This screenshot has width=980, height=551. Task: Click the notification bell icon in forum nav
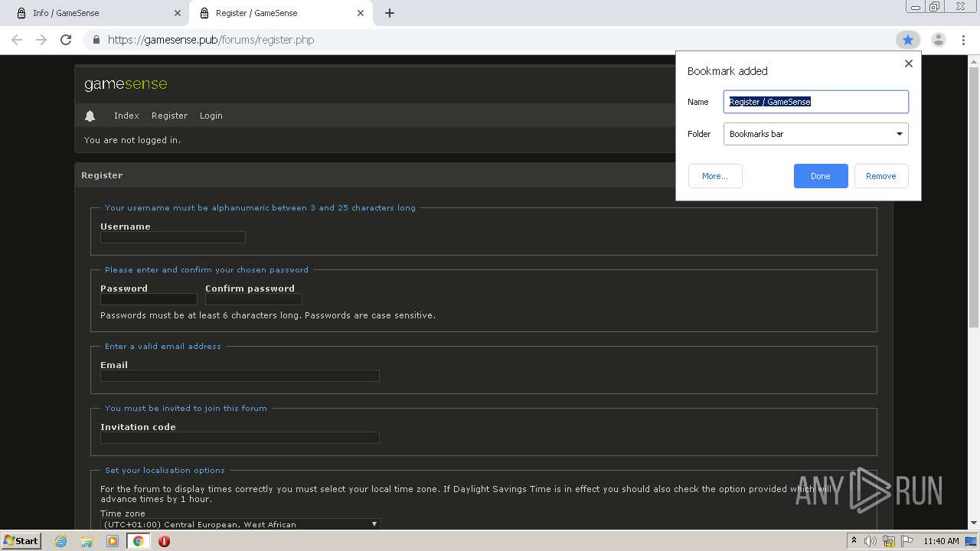point(90,116)
